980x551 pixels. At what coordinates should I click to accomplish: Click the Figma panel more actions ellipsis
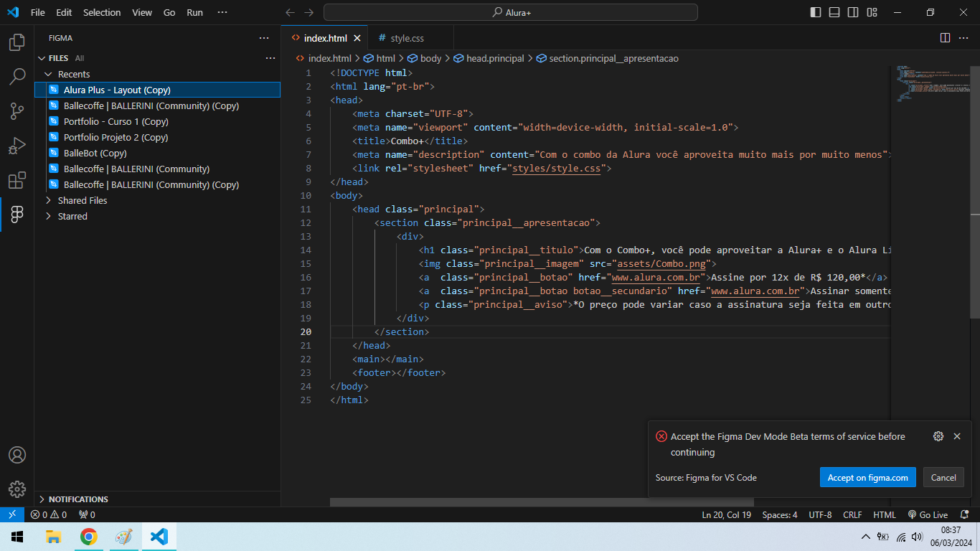click(264, 38)
